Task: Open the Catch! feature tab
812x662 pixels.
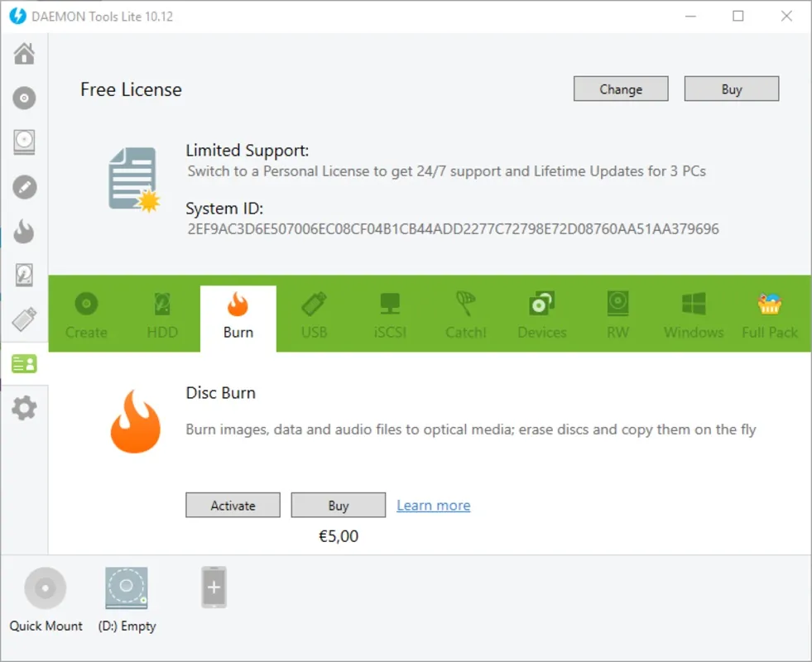Action: click(465, 314)
